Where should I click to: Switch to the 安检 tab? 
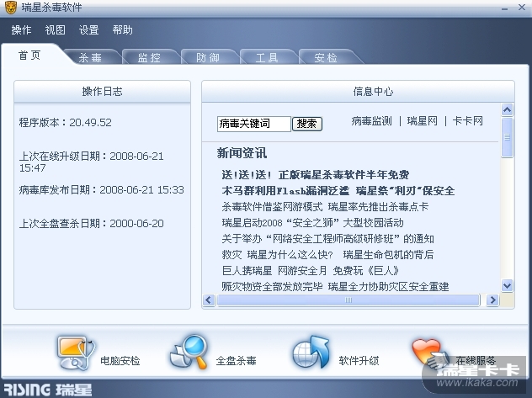pos(326,57)
